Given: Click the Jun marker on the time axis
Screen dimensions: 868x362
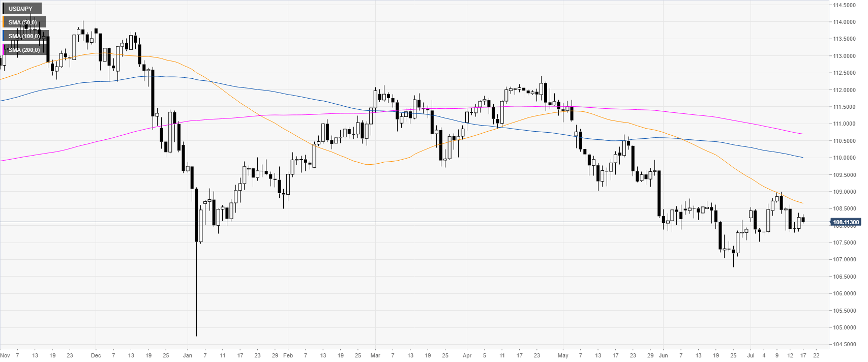Looking at the screenshot, I should pyautogui.click(x=663, y=355).
